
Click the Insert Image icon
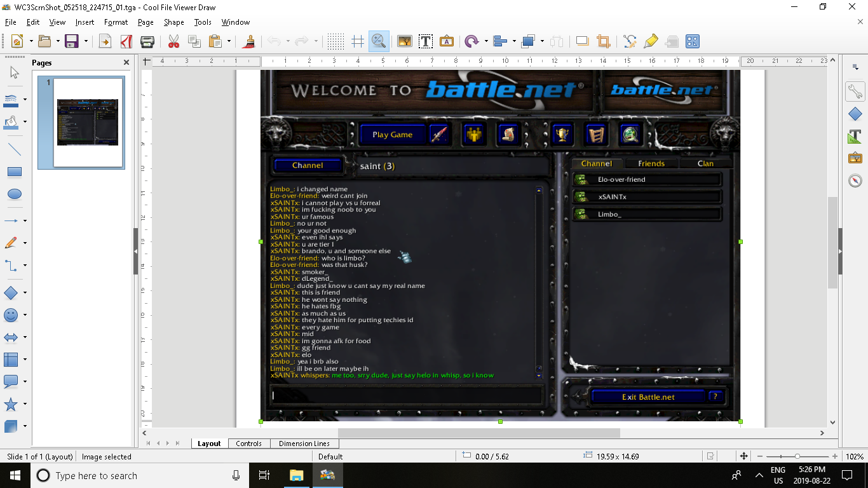coord(404,41)
